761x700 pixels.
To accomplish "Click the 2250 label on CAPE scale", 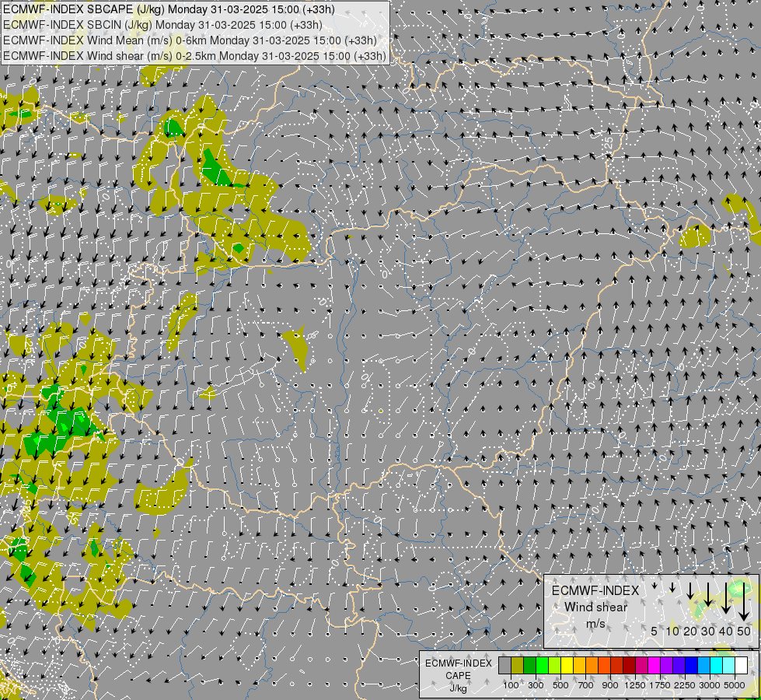I will pos(685,685).
